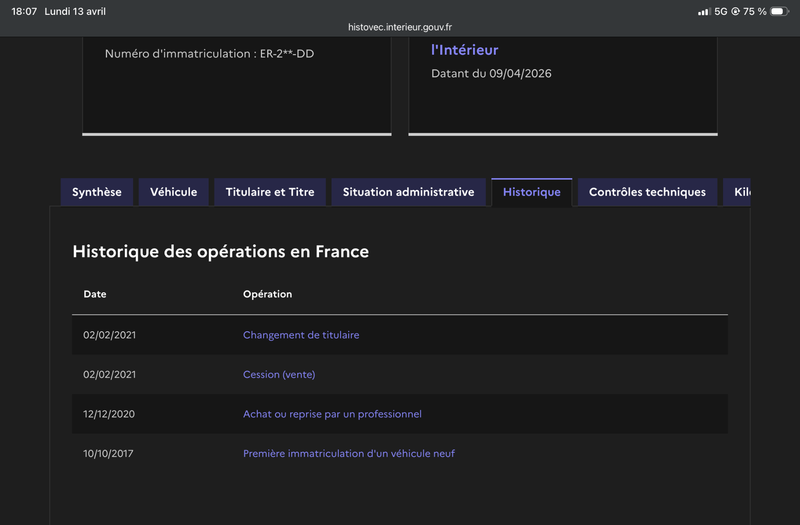Tap the orientation lock status icon
The height and width of the screenshot is (525, 800).
tap(735, 11)
